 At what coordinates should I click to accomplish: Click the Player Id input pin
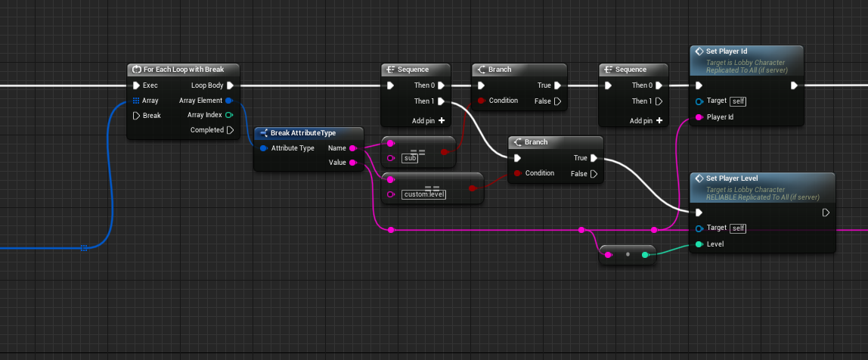699,117
